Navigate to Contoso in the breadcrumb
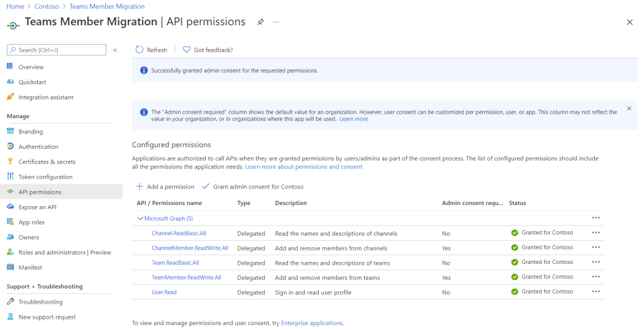This screenshot has width=644, height=330. point(47,6)
